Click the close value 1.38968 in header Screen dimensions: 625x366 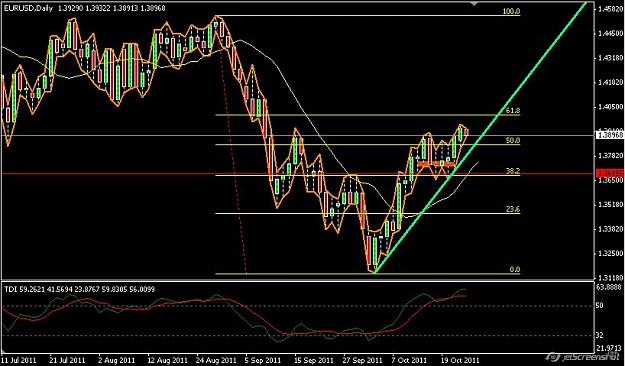[x=152, y=8]
